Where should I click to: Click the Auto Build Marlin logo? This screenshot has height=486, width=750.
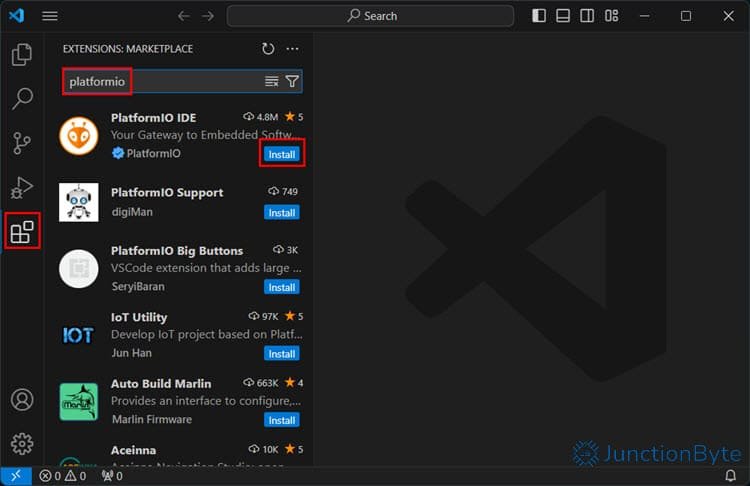point(79,402)
